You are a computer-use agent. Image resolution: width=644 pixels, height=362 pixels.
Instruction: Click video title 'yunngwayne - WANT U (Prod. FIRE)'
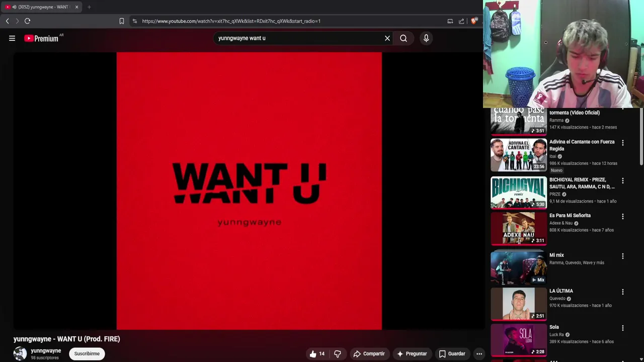(x=67, y=339)
